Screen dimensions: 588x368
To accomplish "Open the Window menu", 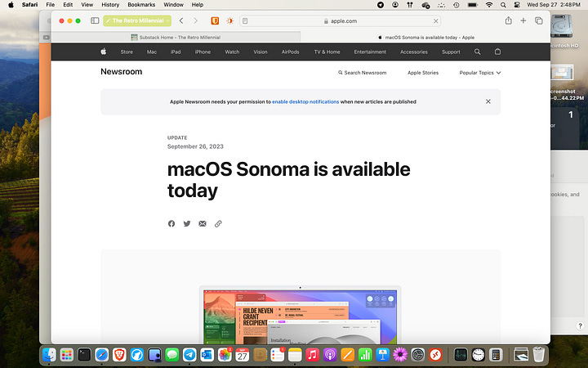I will 174,5.
